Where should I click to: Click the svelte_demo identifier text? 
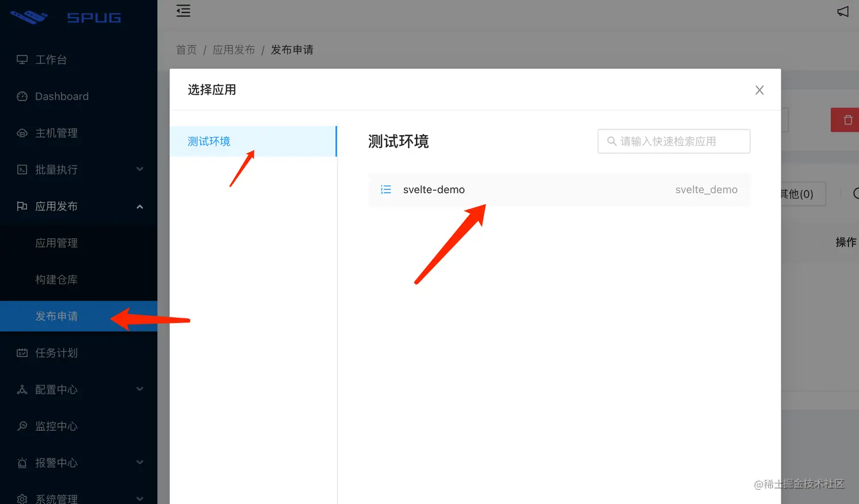[706, 190]
